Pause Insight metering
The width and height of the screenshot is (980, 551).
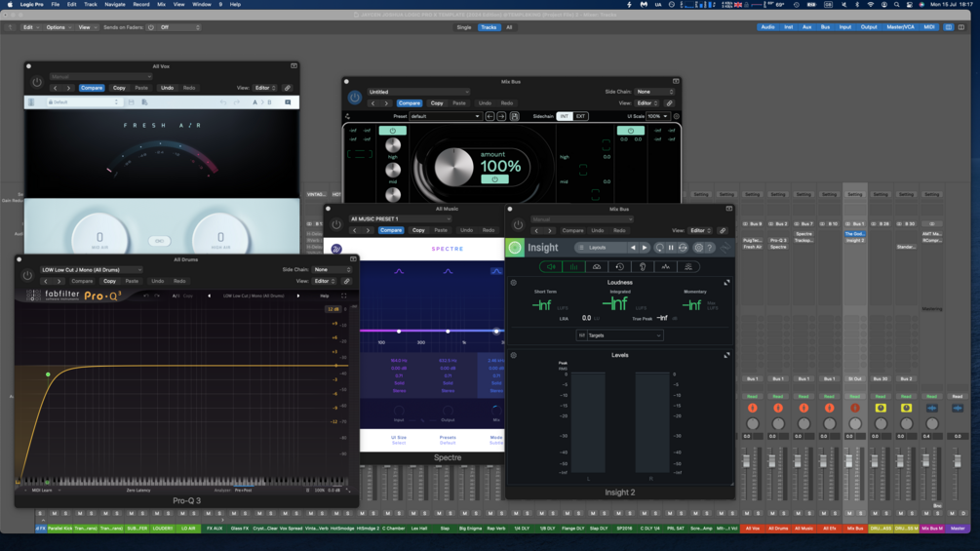point(671,248)
